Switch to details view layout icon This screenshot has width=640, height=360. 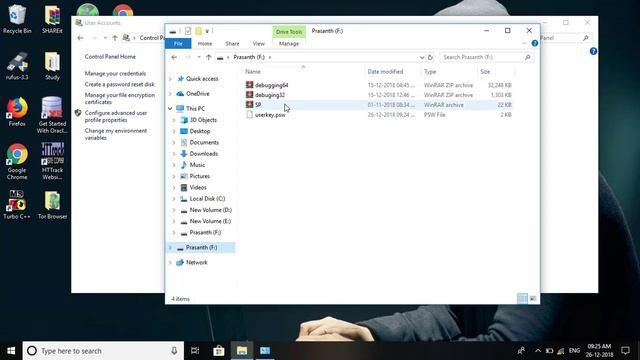(x=522, y=299)
